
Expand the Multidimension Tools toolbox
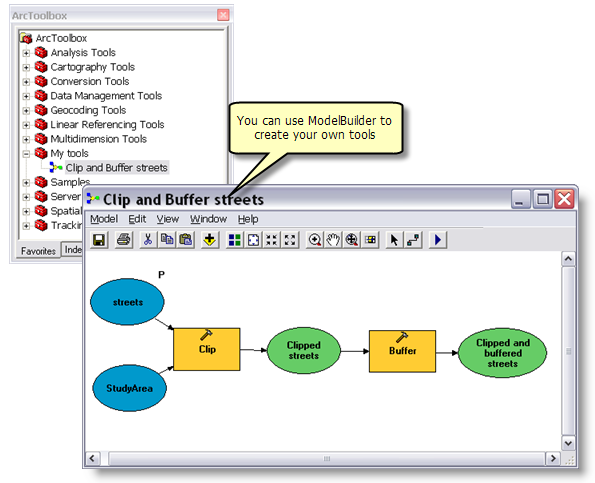[x=26, y=140]
